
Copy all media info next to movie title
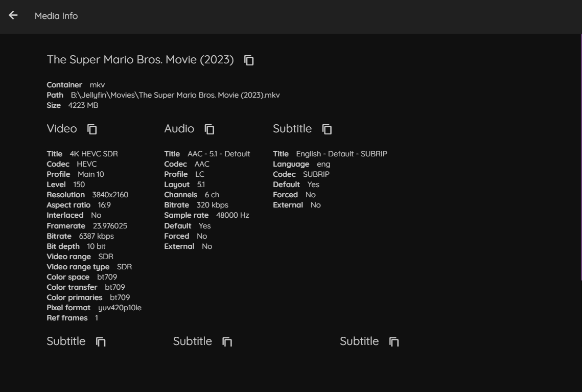point(249,60)
